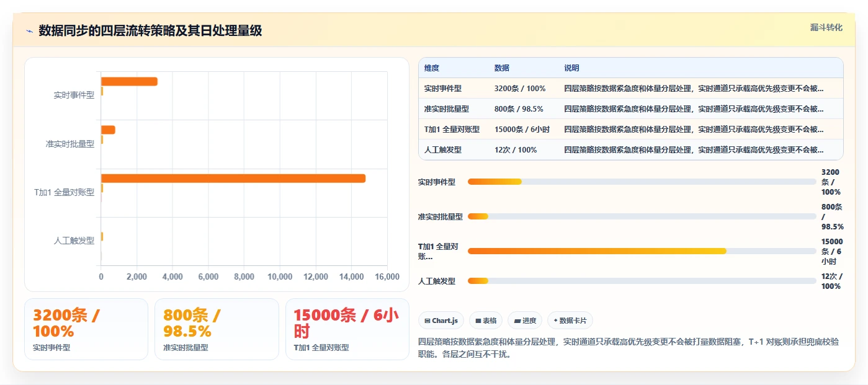Open the 800条 / 98.5% data card
The height and width of the screenshot is (385, 868).
(x=217, y=329)
